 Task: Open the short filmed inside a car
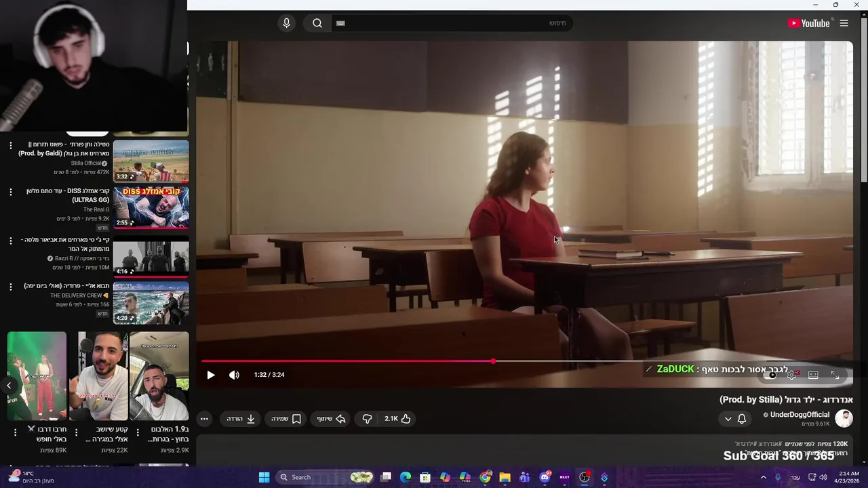(x=159, y=375)
